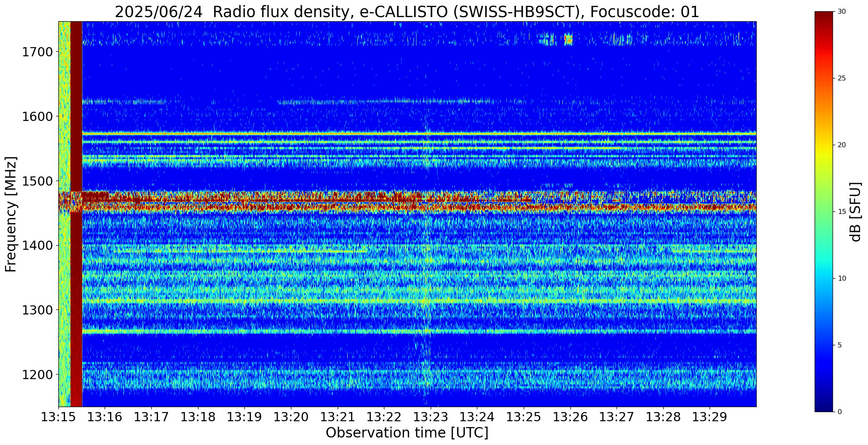
Task: Click the colorbar tick label 0
Action: point(840,412)
